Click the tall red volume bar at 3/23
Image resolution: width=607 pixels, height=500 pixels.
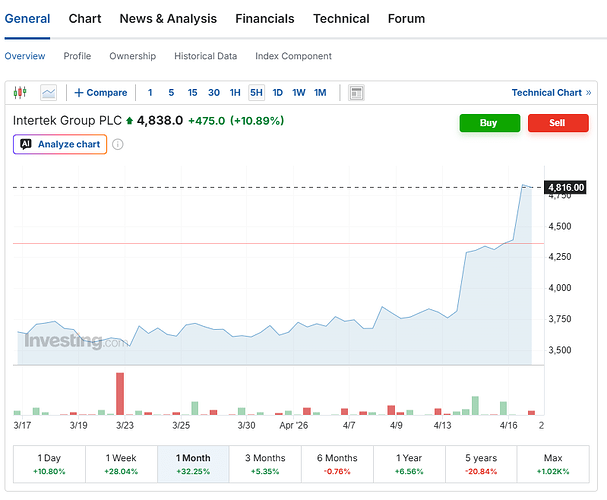(120, 394)
